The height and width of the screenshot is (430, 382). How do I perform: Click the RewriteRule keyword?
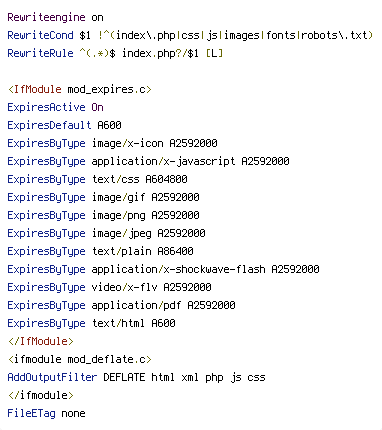(x=40, y=53)
